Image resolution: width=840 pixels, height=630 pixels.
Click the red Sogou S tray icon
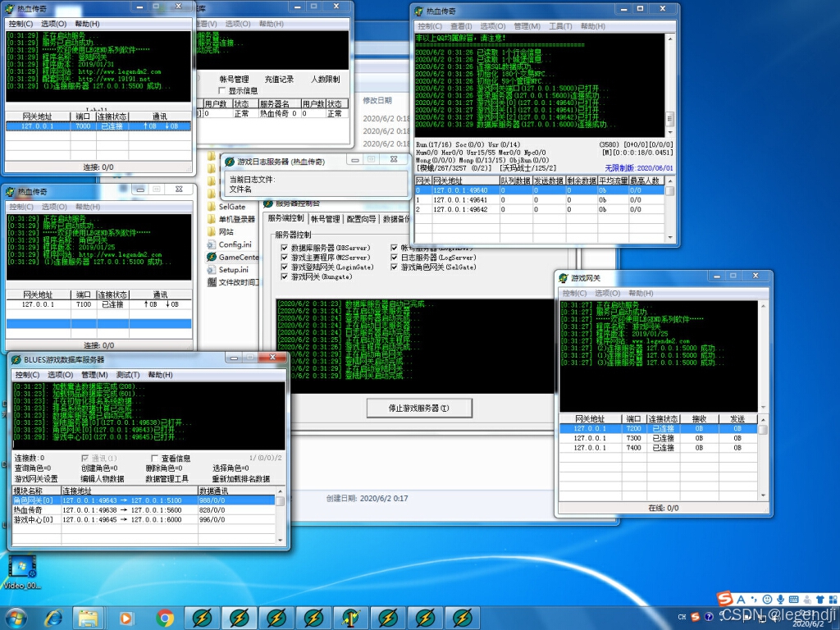696,617
